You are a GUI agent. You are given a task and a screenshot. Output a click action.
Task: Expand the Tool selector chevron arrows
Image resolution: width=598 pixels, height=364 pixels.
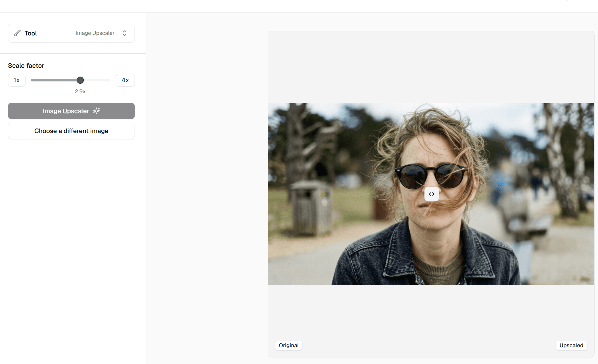point(124,33)
